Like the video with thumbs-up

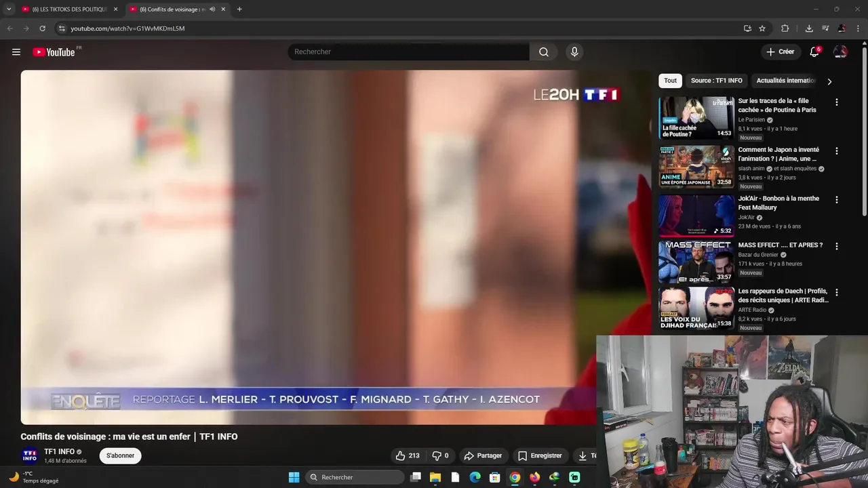407,455
